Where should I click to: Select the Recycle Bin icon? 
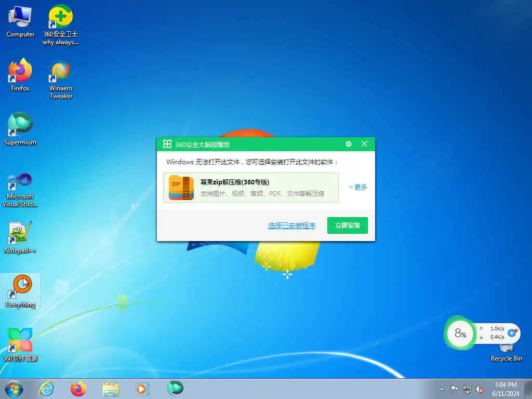[506, 353]
